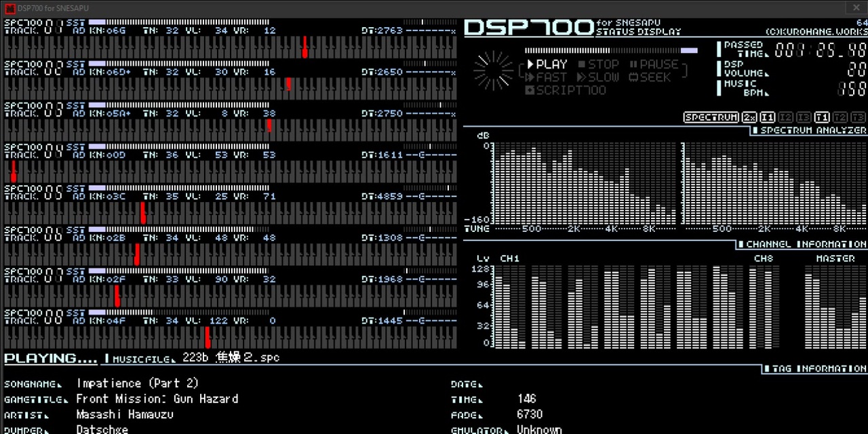Screen dimensions: 868x434
Task: Click the artist name Masashi Hamauzu
Action: coord(125,414)
